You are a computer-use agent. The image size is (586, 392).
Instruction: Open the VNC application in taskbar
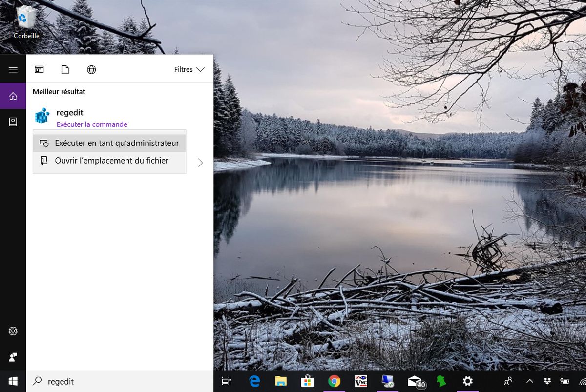click(361, 381)
